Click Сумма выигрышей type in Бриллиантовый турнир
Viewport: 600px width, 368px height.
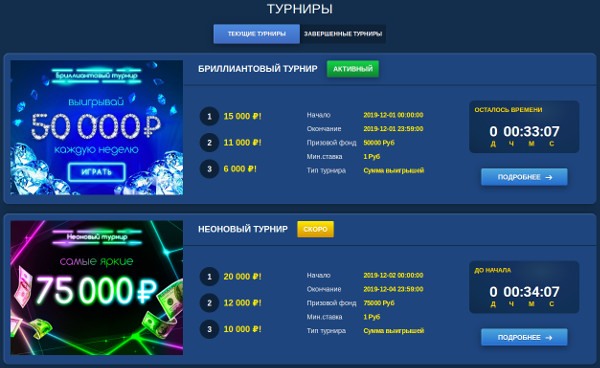tap(394, 171)
